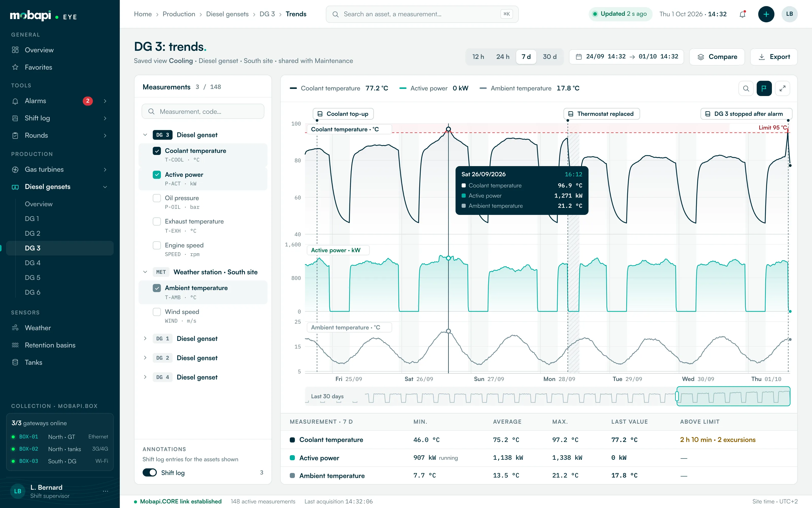
Task: Click the green plus add button
Action: click(x=766, y=14)
